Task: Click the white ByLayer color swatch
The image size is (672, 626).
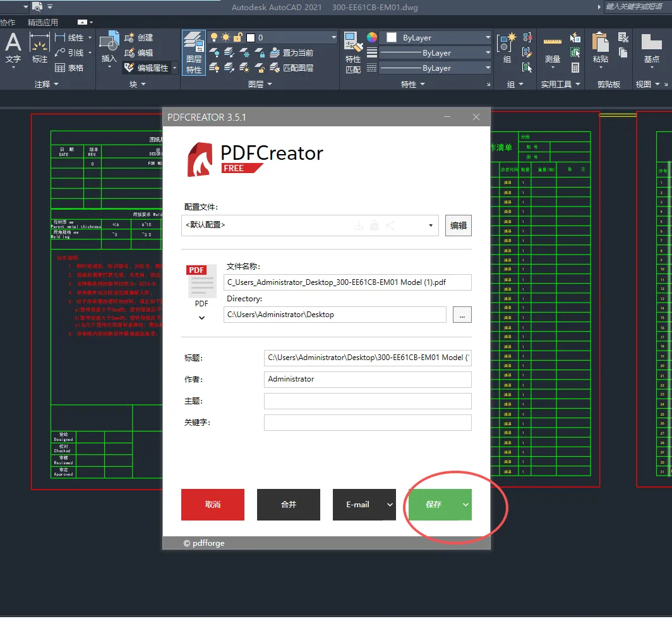Action: [x=392, y=38]
